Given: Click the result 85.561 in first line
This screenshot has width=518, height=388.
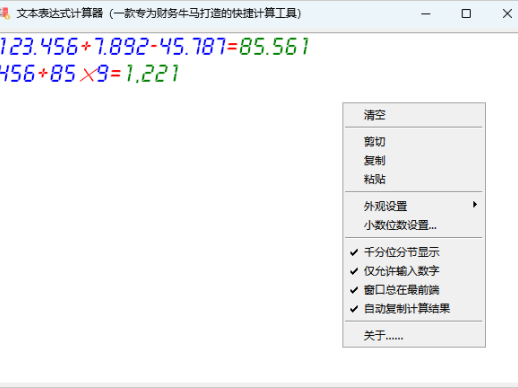Looking at the screenshot, I should click(274, 46).
